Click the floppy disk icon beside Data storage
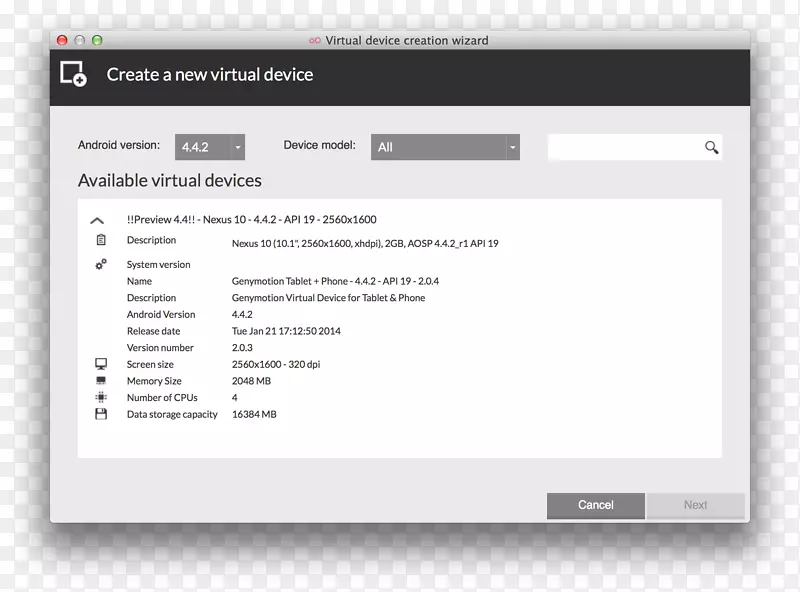 [x=100, y=414]
